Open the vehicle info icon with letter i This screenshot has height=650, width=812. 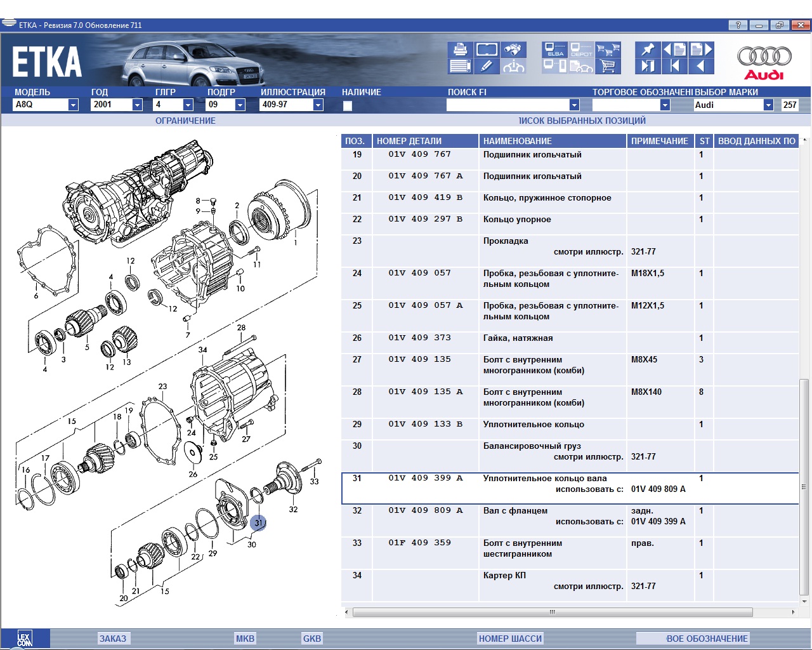tap(513, 66)
